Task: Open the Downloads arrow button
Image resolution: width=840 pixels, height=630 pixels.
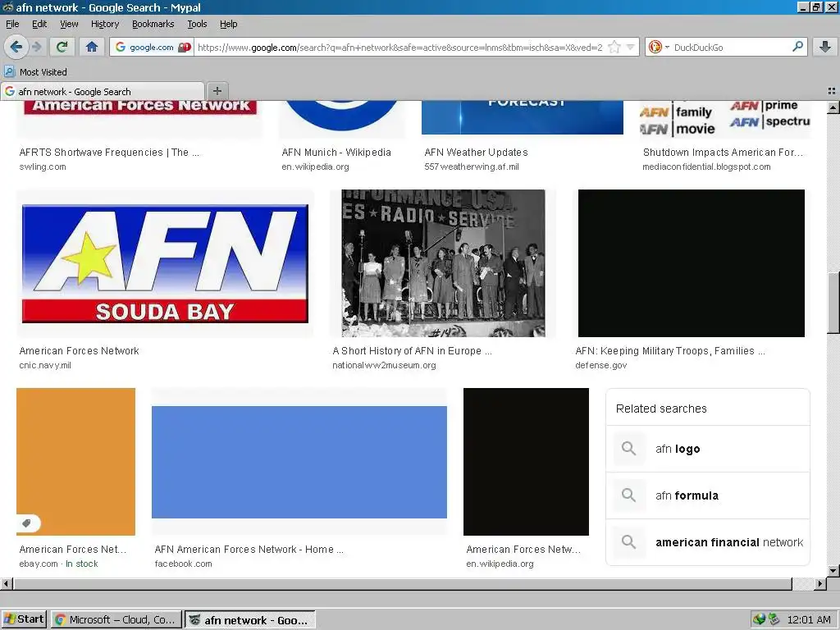Action: coord(824,47)
